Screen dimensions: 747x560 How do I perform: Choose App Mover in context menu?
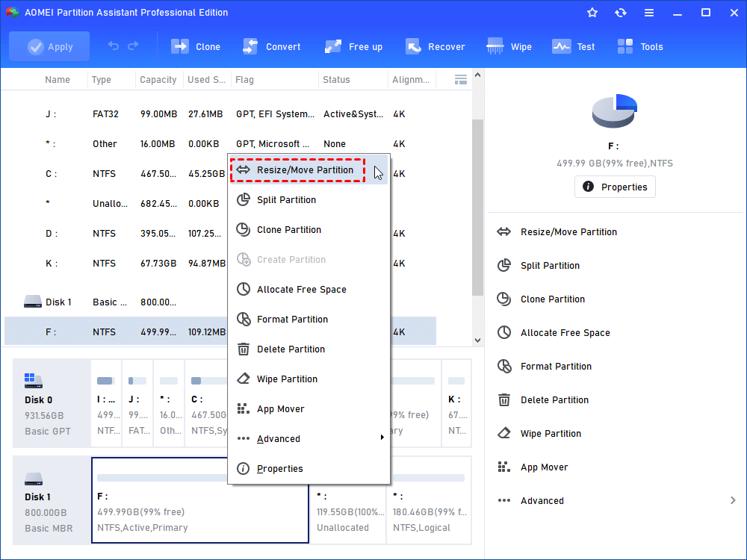coord(309,409)
